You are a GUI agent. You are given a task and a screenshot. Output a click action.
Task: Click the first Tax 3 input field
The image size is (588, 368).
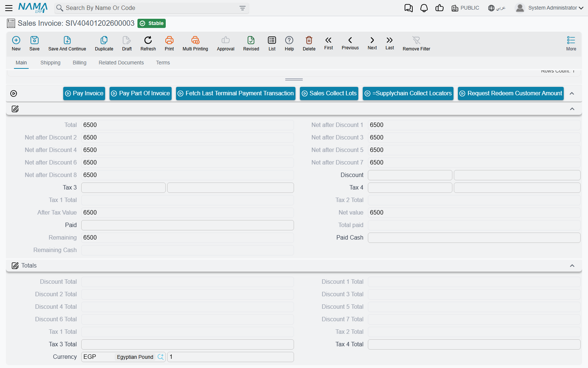[123, 188]
